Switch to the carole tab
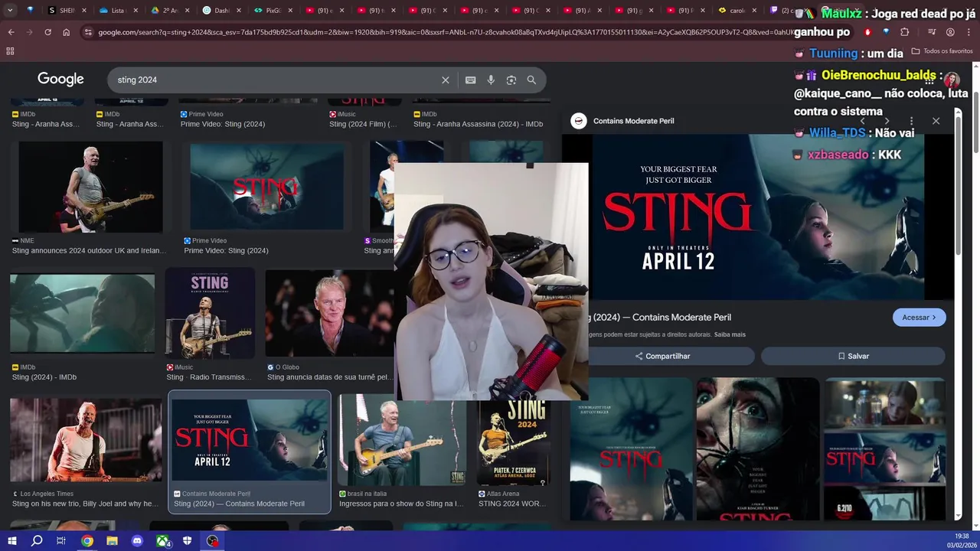Image resolution: width=980 pixels, height=551 pixels. click(738, 11)
